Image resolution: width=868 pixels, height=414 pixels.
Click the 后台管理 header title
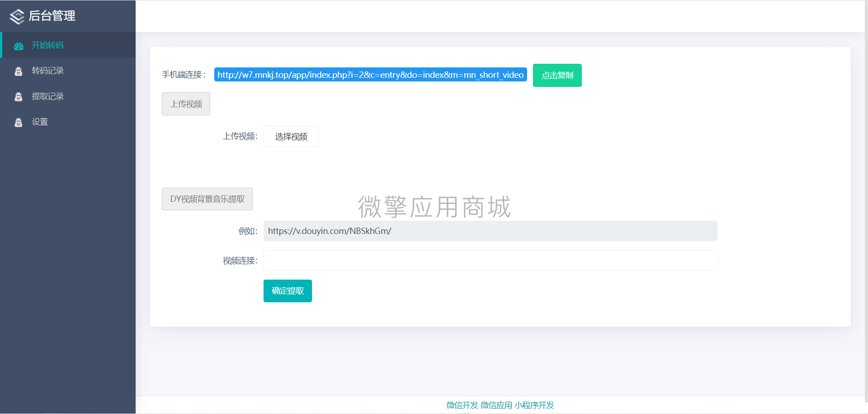point(52,16)
